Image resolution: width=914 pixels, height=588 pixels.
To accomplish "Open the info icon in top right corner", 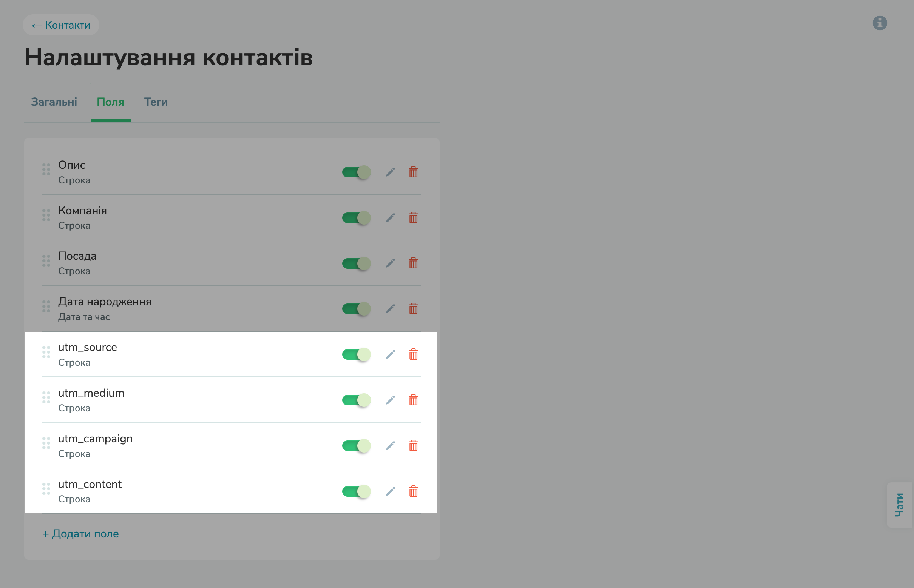I will point(880,23).
